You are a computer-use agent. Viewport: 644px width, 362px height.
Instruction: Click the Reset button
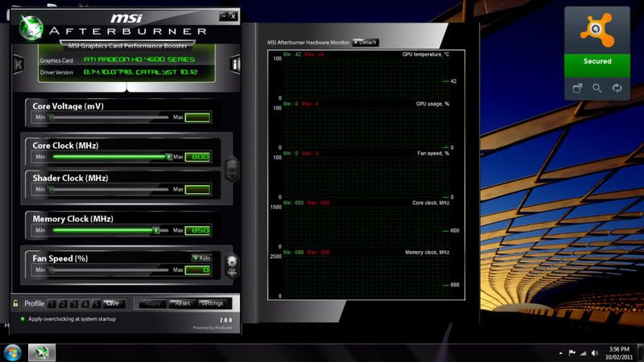pos(182,303)
